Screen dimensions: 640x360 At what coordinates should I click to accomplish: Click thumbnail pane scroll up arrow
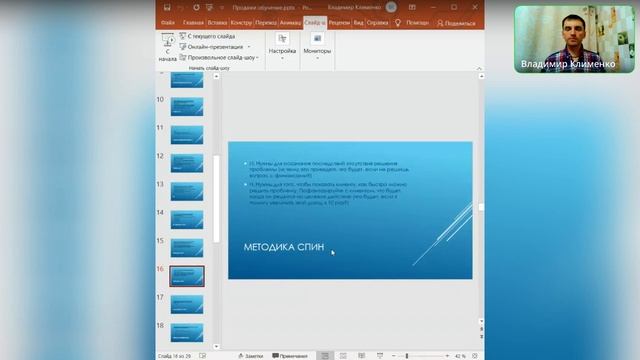click(216, 76)
